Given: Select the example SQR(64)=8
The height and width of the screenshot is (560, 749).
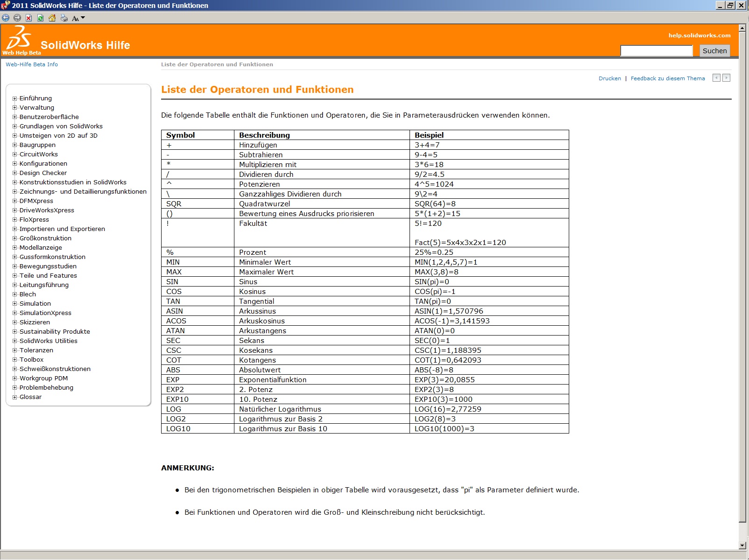Looking at the screenshot, I should click(435, 204).
